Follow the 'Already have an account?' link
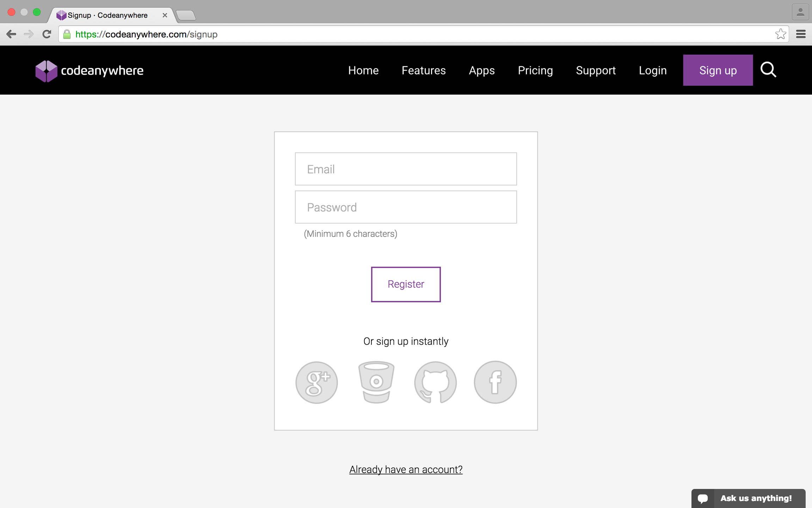Image resolution: width=812 pixels, height=508 pixels. [x=406, y=470]
